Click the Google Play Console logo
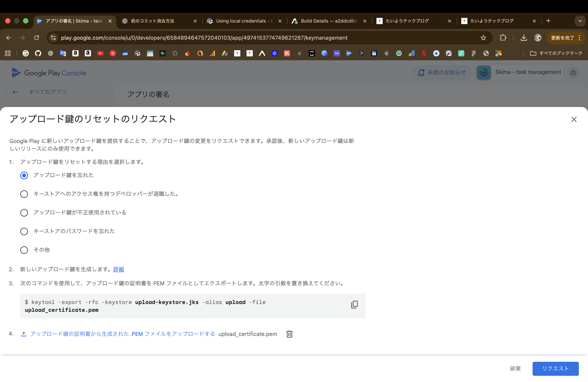Screen dimensions: 588x382 pyautogui.click(x=49, y=72)
